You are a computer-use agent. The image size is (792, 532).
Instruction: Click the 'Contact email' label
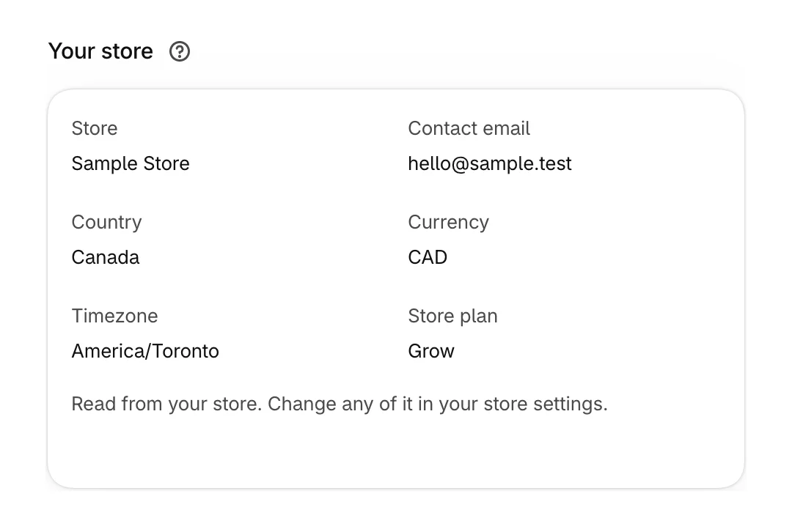pos(469,128)
